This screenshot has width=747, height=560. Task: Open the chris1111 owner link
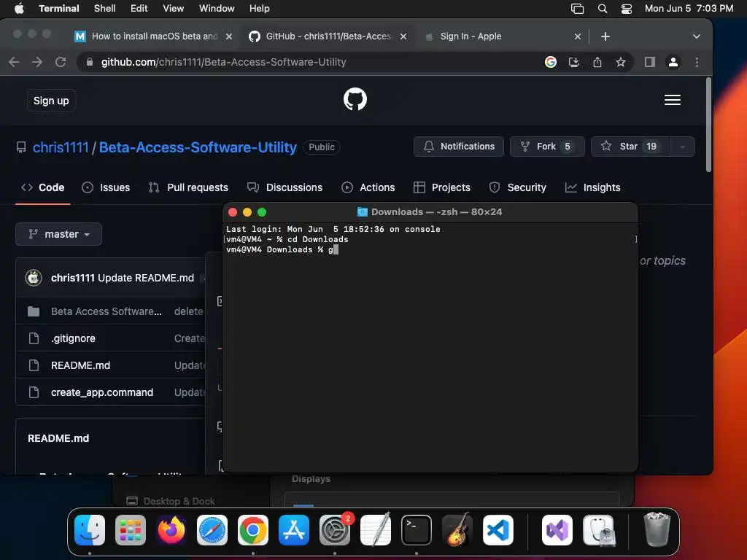[61, 147]
